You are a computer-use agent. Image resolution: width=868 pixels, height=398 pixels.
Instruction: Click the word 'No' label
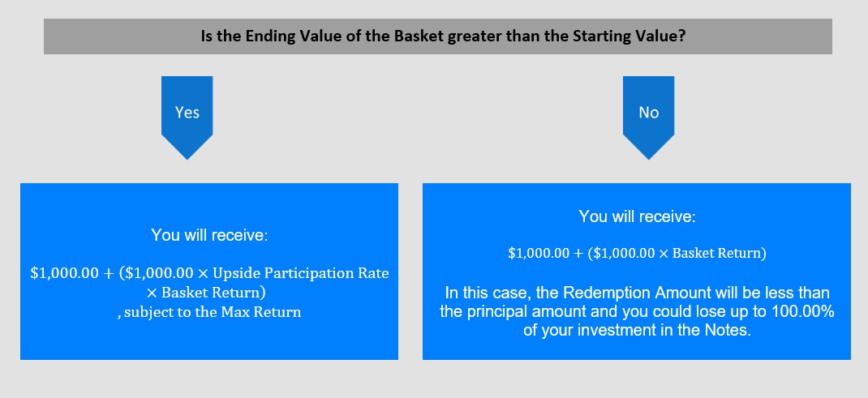(x=648, y=112)
